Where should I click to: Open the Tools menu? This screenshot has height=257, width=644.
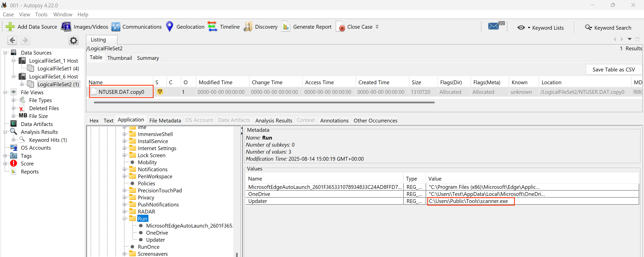coord(41,14)
